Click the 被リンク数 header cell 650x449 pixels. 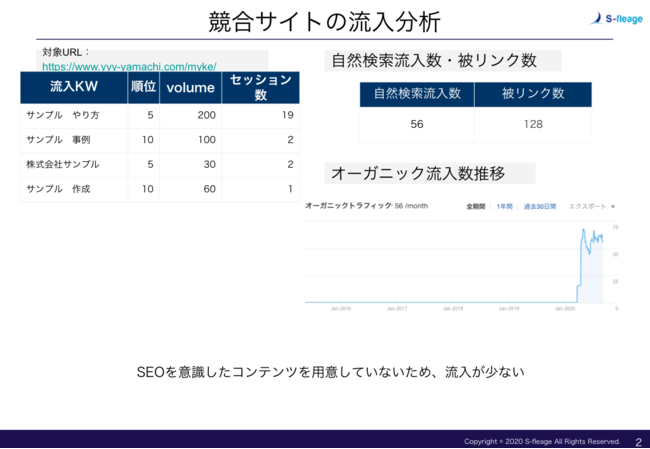532,94
